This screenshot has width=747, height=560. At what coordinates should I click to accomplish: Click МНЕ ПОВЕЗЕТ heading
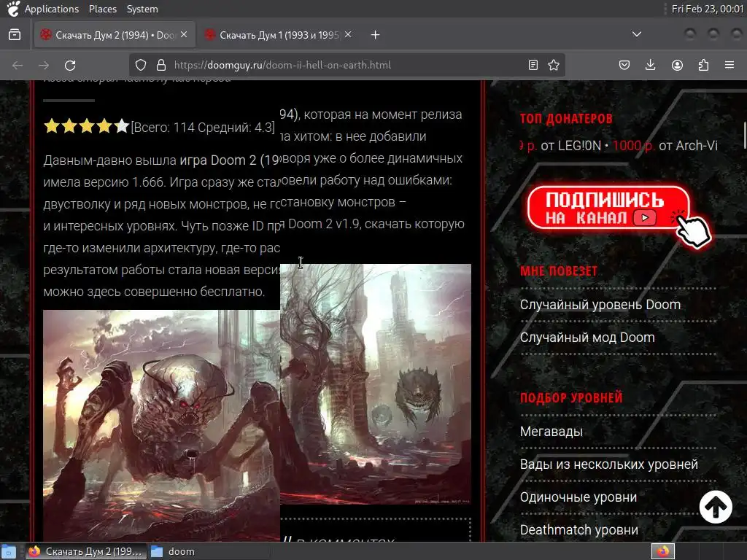point(558,271)
